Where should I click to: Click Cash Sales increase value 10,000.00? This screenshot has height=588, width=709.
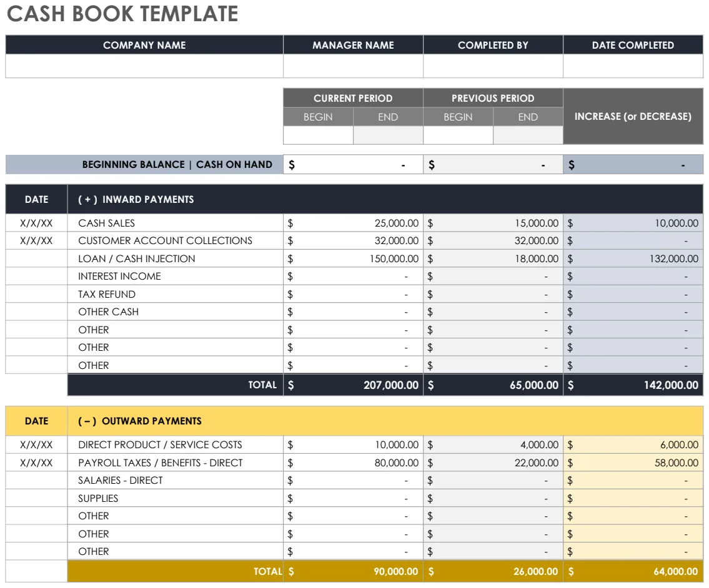click(x=677, y=223)
